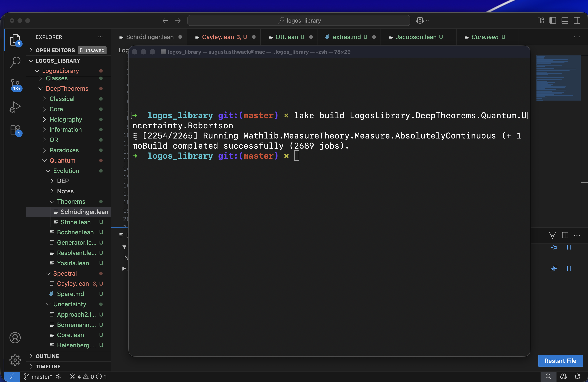Open the Search view in activity bar
Image resolution: width=588 pixels, height=382 pixels.
click(x=15, y=62)
